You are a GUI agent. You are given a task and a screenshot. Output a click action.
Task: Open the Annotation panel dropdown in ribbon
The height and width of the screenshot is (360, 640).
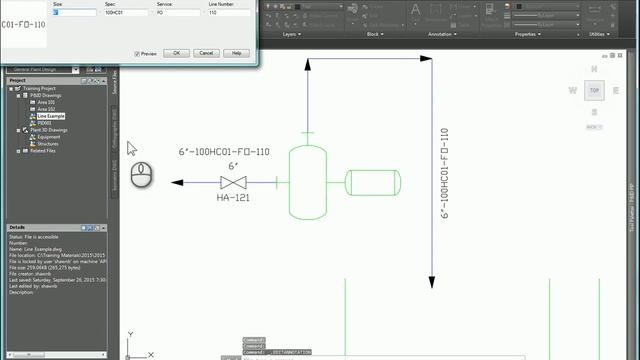pyautogui.click(x=442, y=34)
